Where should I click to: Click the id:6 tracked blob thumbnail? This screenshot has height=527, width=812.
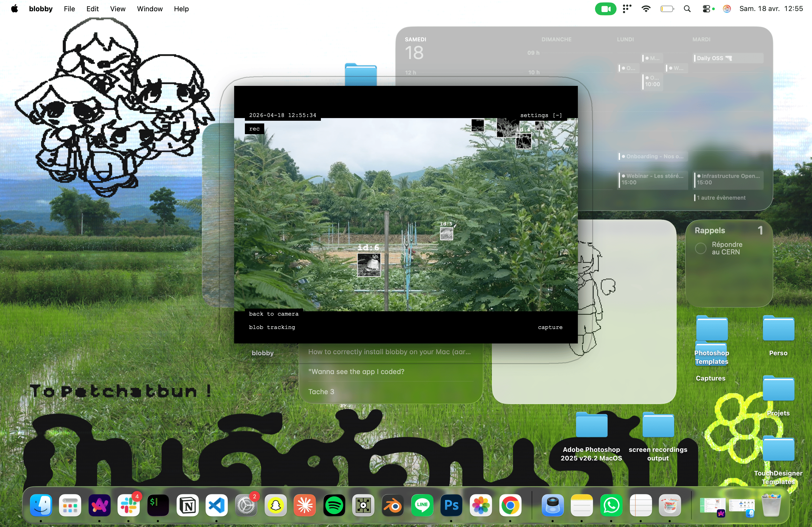(368, 265)
